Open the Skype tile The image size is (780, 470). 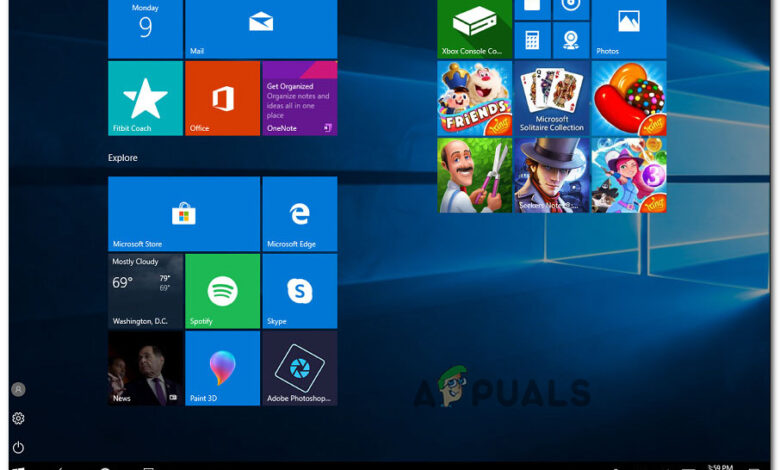point(299,291)
